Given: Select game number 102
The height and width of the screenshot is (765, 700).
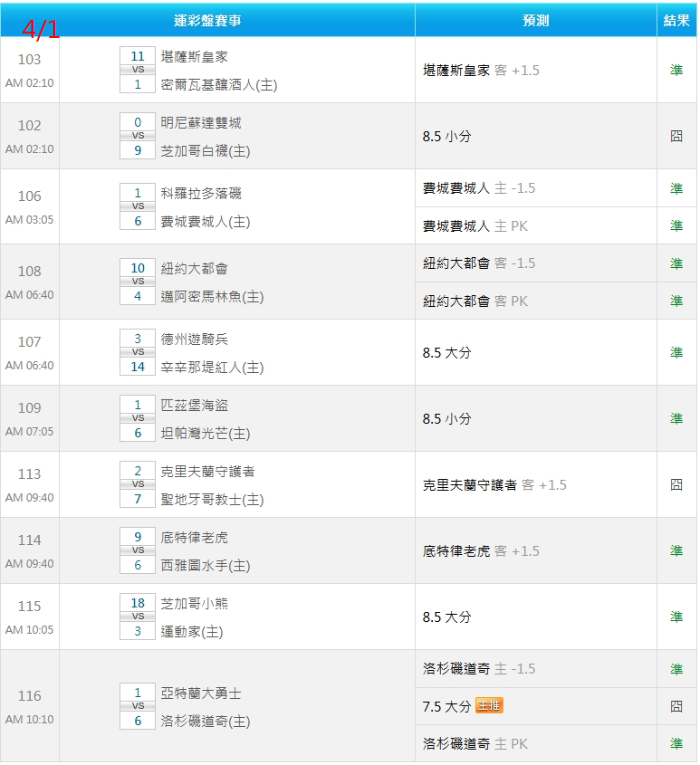Looking at the screenshot, I should (29, 125).
